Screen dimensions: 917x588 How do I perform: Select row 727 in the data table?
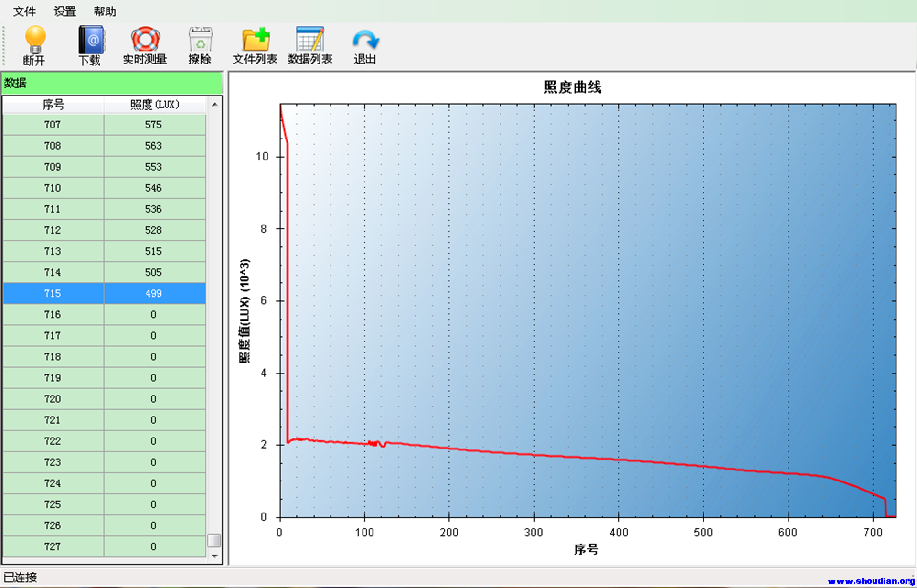pos(105,546)
